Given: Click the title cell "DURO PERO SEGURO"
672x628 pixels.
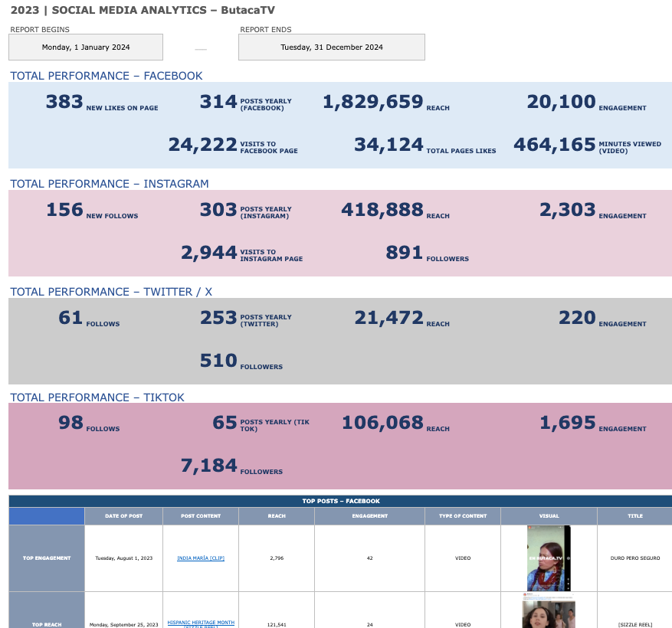Looking at the screenshot, I should pos(635,558).
